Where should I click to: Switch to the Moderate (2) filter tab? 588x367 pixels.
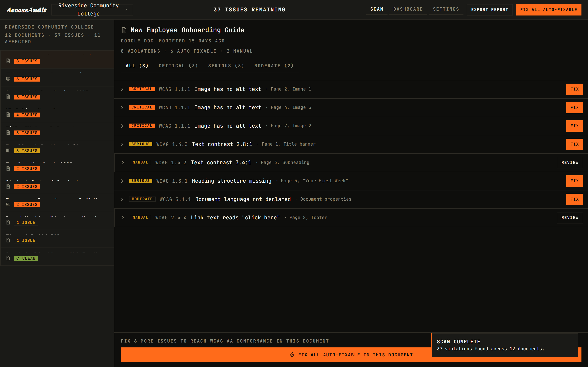[x=274, y=66]
